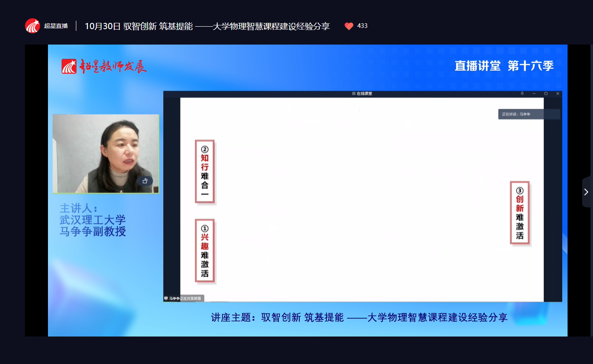Pin the 在线课堂 window with the pin icon
593x364 pixels.
[x=522, y=94]
